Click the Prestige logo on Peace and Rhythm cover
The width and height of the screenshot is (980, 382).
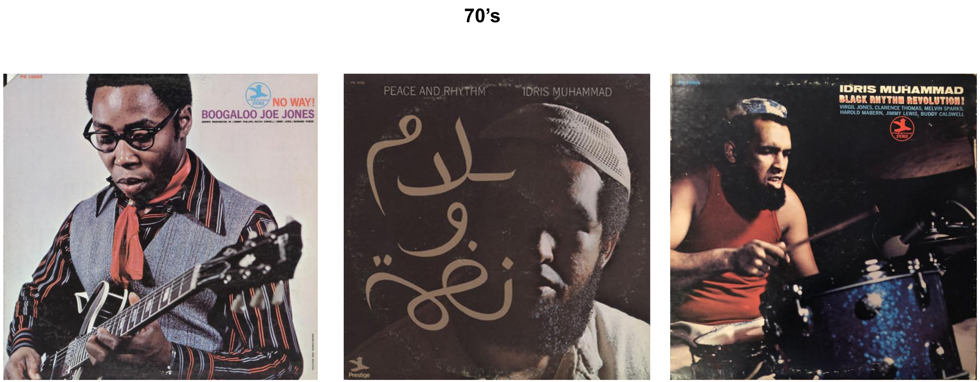click(x=359, y=369)
